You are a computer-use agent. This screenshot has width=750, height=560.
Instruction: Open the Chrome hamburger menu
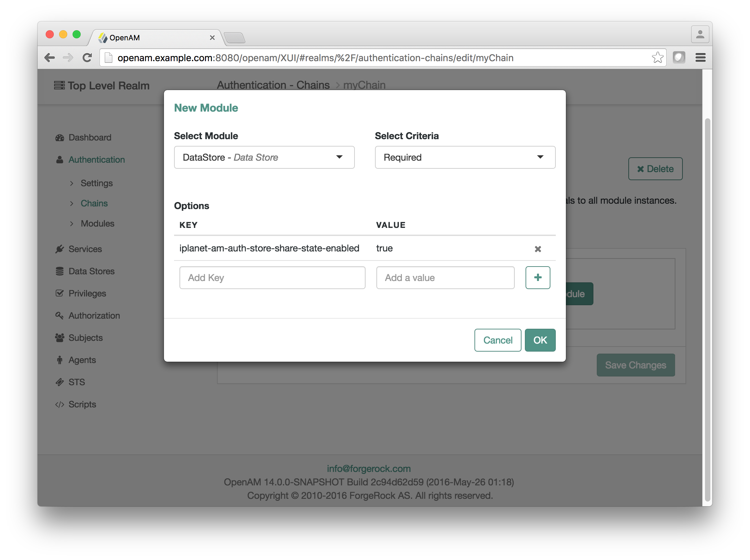[700, 57]
